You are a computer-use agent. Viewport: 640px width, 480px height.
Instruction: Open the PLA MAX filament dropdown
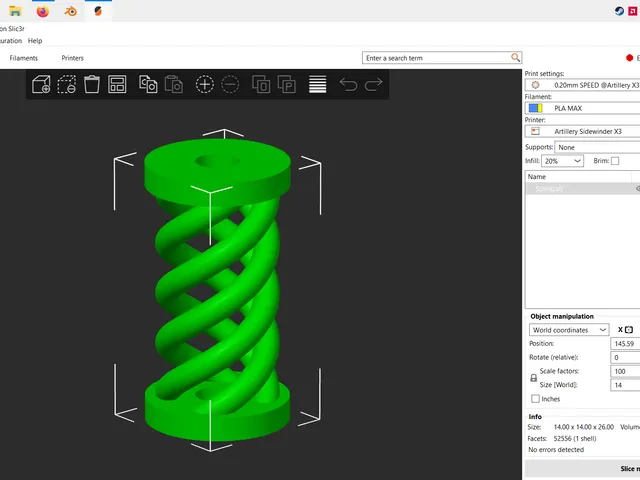click(x=582, y=108)
